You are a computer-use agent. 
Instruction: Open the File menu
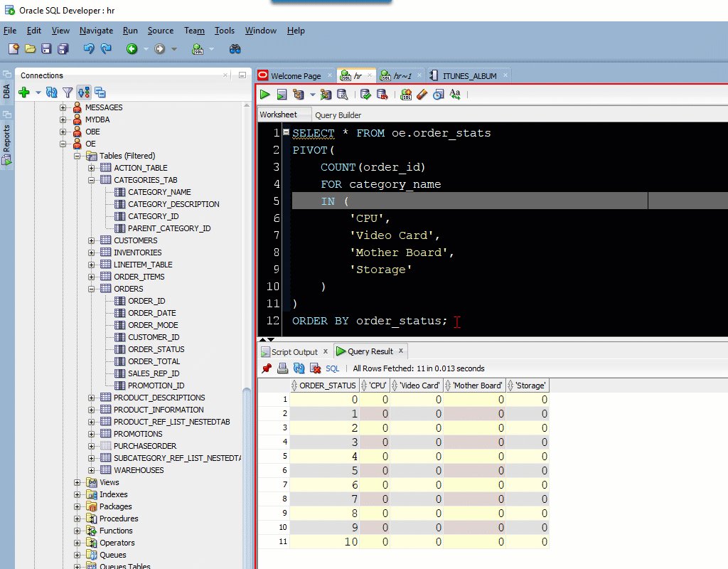click(10, 31)
